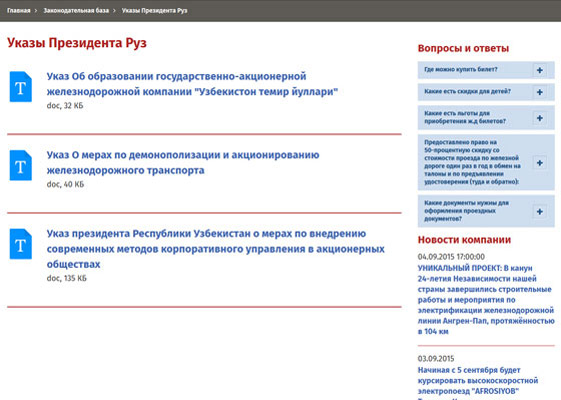Click file size text doc, 32 КБ
Image resolution: width=561 pixels, height=400 pixels.
65,106
